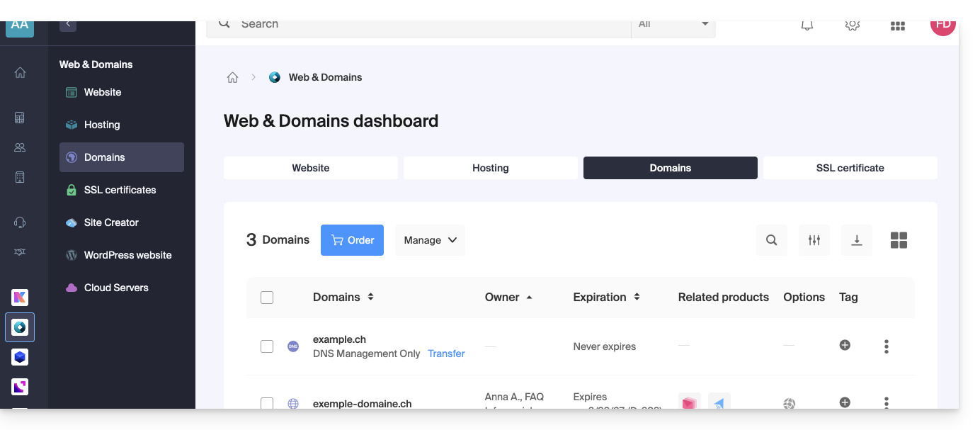Click the blue Order button
This screenshot has height=430, width=980.
point(352,240)
